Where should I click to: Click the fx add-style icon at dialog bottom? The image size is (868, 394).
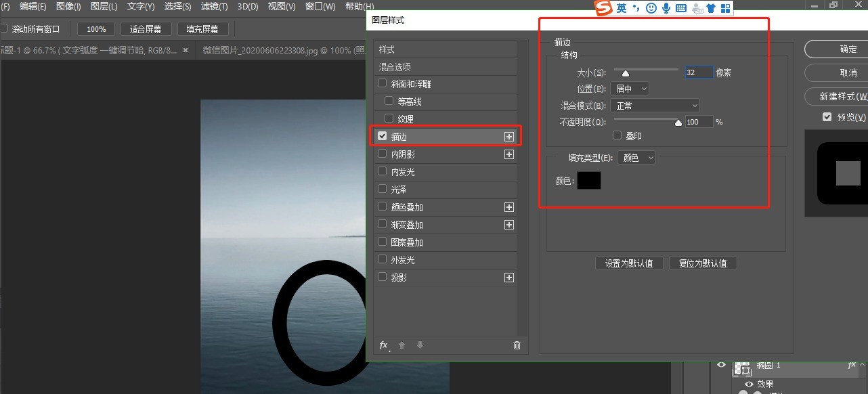coord(384,345)
